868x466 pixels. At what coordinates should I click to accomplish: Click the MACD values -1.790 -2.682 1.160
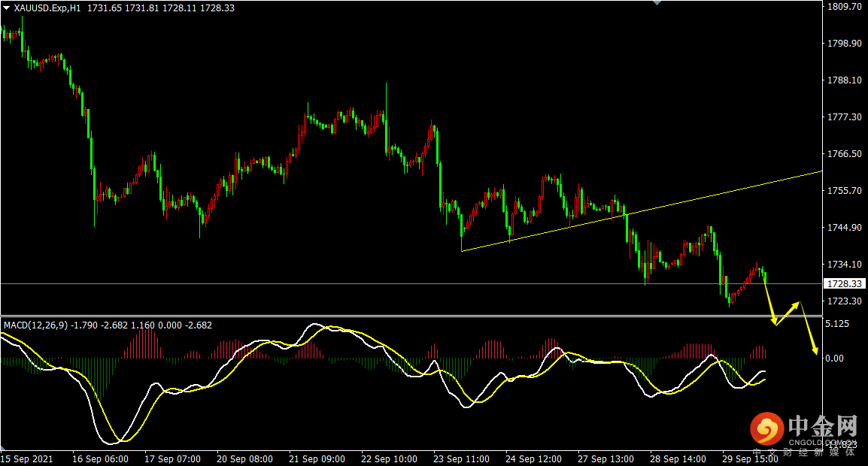pos(112,325)
